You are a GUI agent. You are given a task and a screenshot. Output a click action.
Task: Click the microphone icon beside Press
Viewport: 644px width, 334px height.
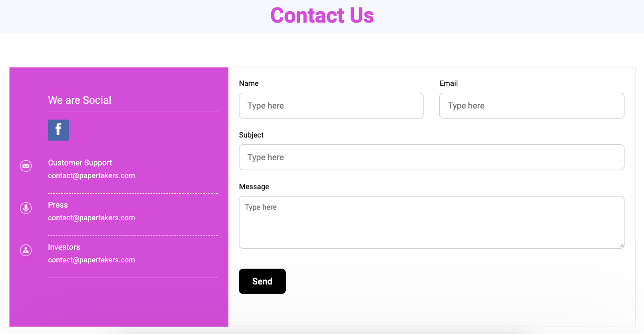(x=26, y=208)
